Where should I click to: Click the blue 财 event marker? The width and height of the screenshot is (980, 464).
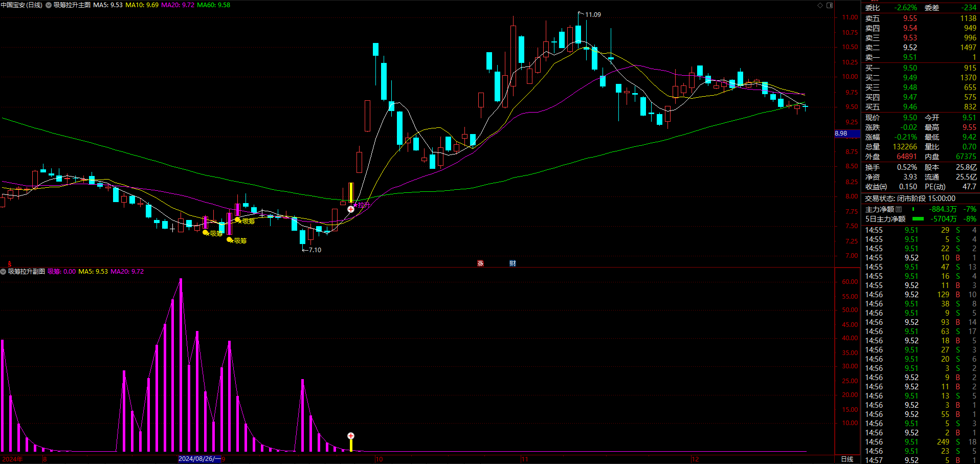[513, 263]
